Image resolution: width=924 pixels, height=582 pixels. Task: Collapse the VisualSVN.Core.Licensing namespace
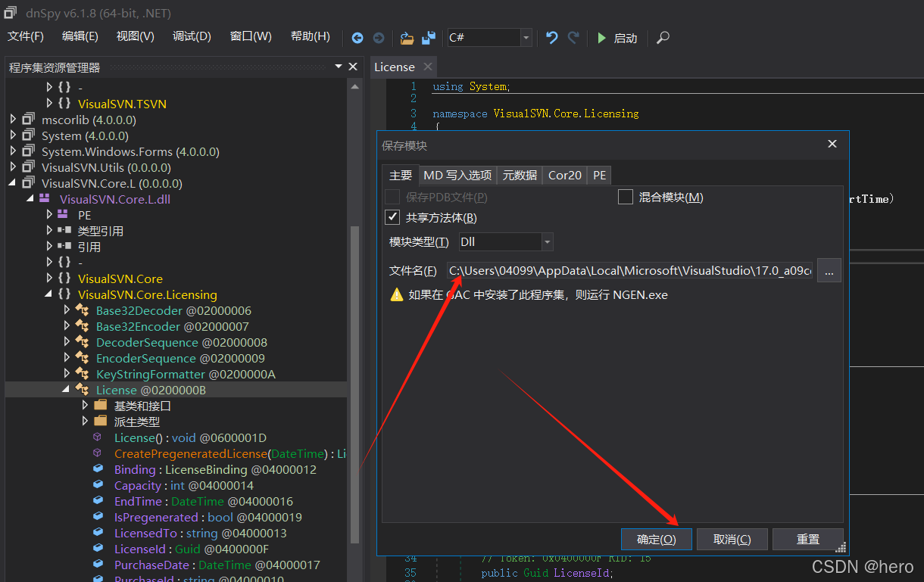tap(49, 294)
